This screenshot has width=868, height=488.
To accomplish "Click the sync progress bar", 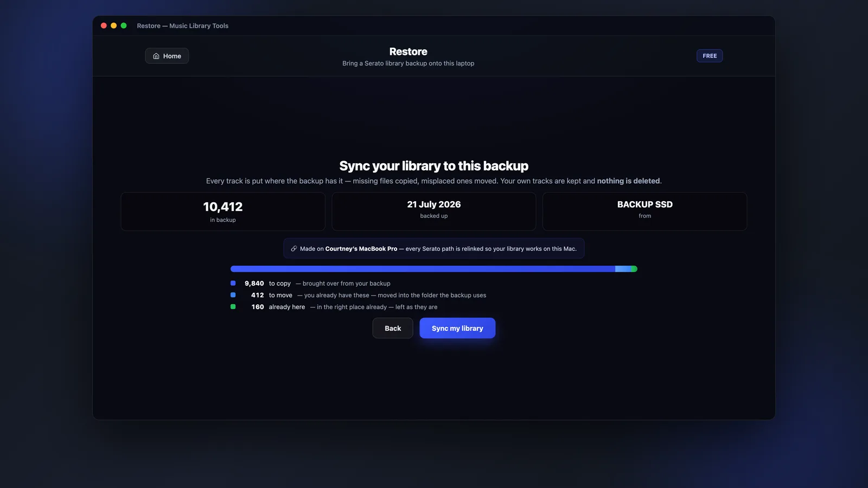I will (x=434, y=269).
